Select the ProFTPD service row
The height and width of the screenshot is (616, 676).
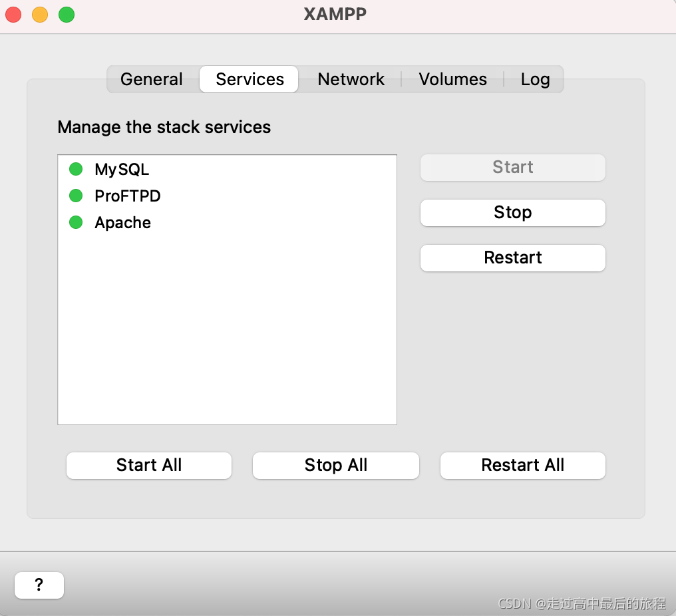(x=227, y=196)
